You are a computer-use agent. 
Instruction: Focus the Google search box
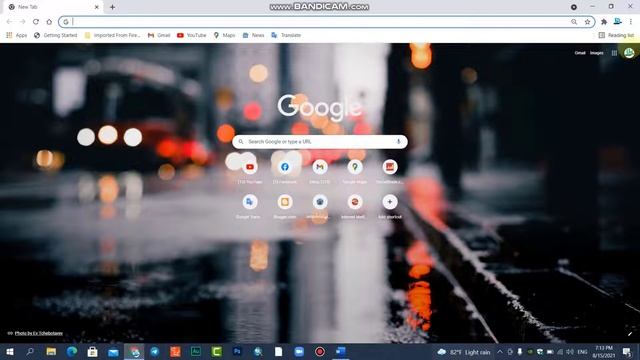[320, 142]
